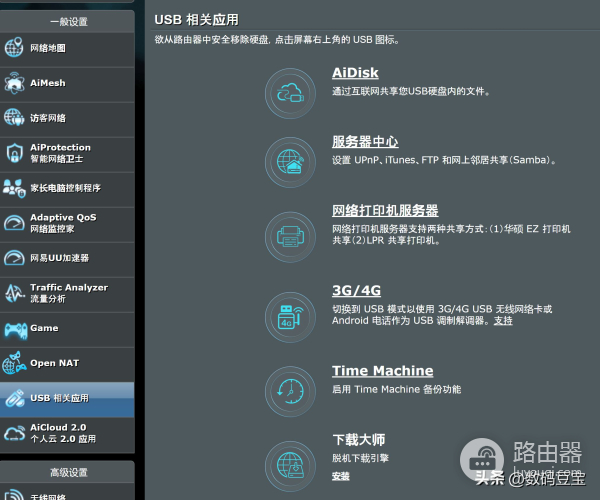Image resolution: width=600 pixels, height=500 pixels.
Task: Open the AiMesh menu item
Action: tap(67, 85)
